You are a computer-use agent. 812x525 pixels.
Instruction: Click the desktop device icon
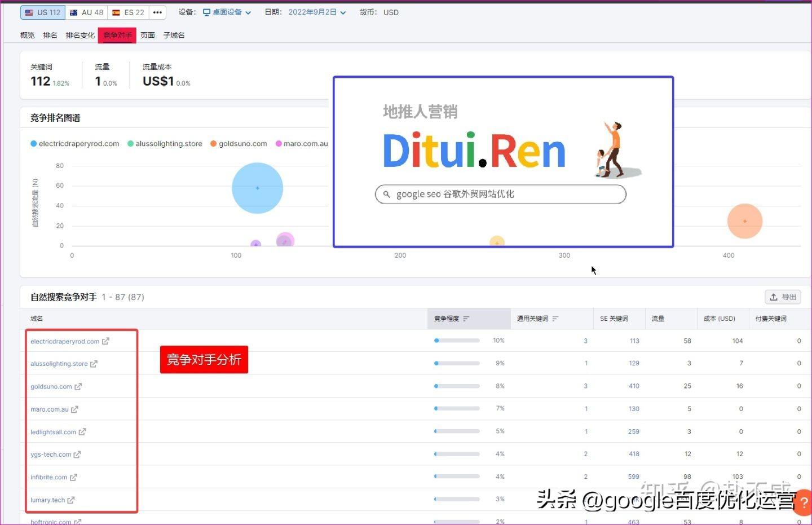[x=206, y=12]
